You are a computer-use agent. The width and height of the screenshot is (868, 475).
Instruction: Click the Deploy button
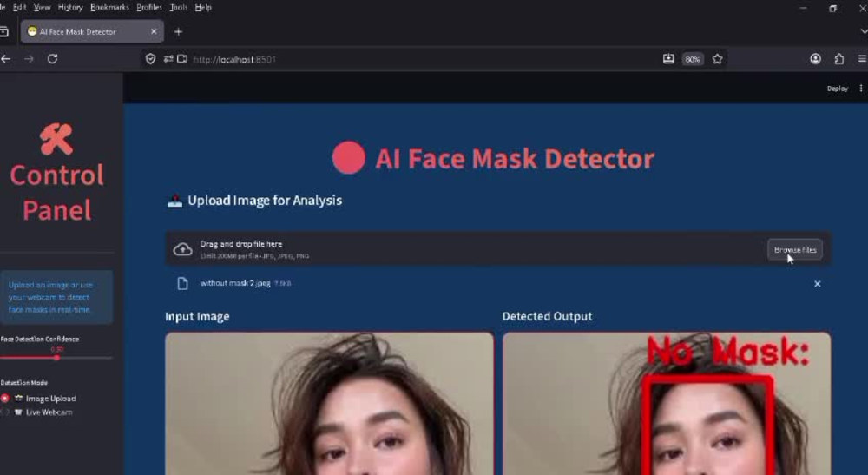837,89
